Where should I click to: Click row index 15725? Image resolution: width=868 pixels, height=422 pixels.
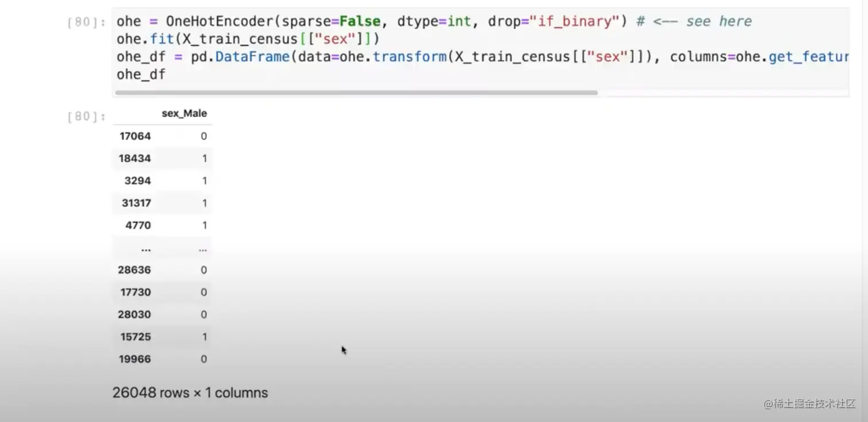click(x=135, y=337)
